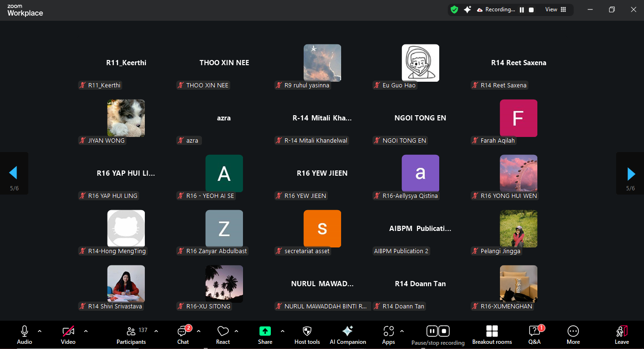
Task: Open the Participants panel
Action: click(131, 334)
